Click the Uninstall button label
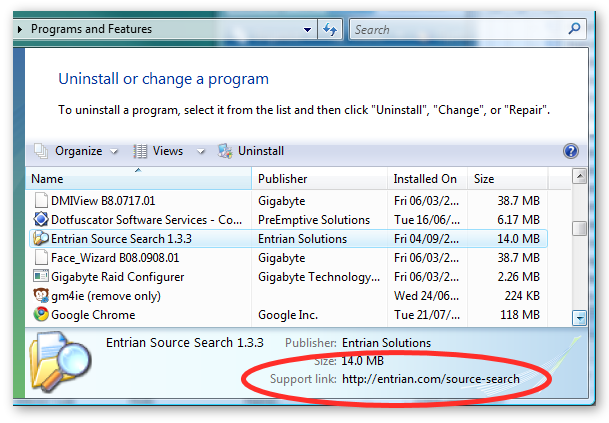 coord(261,151)
